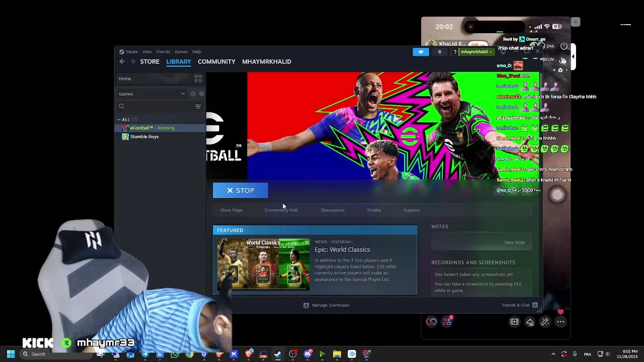Open Manage Downloads
Screen dimensions: 644x362
(326, 305)
